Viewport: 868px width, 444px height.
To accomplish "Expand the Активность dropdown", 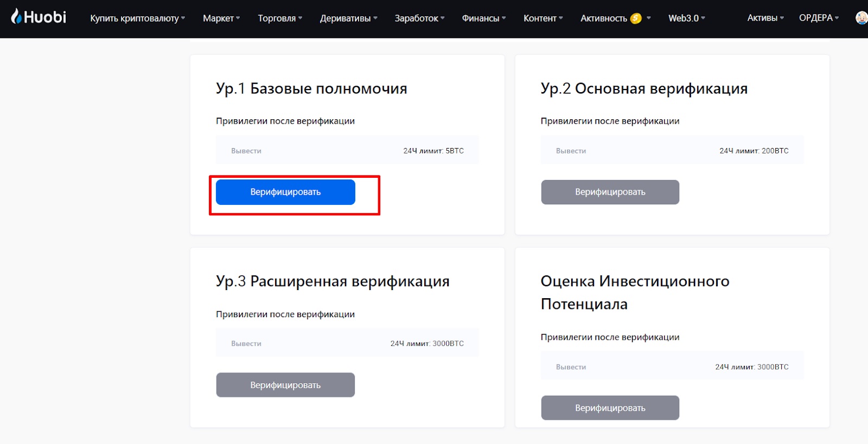I will (x=615, y=18).
